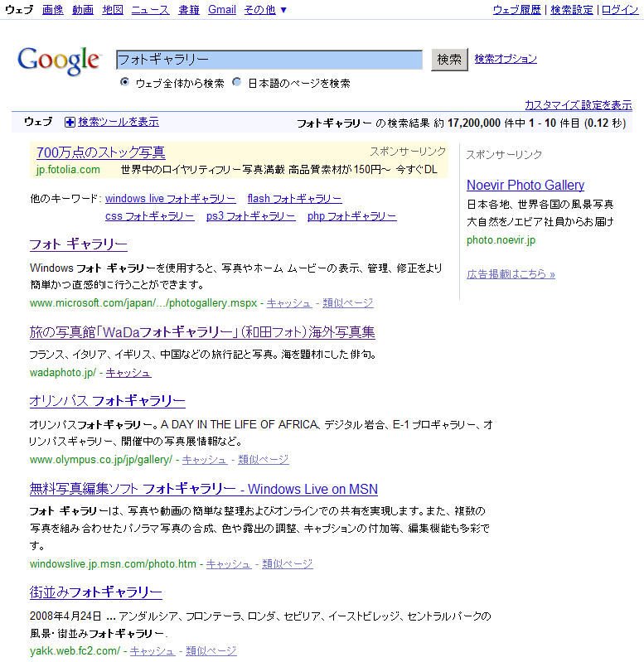
Task: Open the ニュース tab in top bar
Action: tap(151, 10)
